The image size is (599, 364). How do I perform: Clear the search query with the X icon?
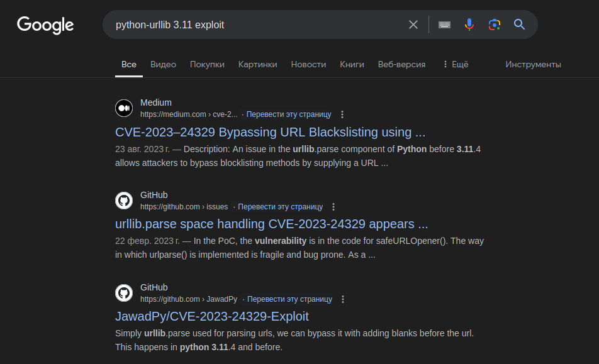[413, 25]
